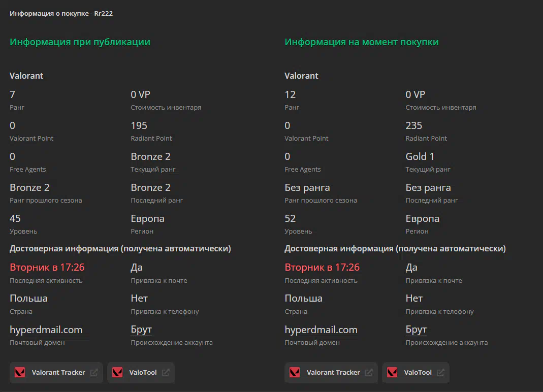This screenshot has height=392, width=543.
Task: Click 'Bronze 2' value above 'Текущий ранг'
Action: pyautogui.click(x=151, y=156)
